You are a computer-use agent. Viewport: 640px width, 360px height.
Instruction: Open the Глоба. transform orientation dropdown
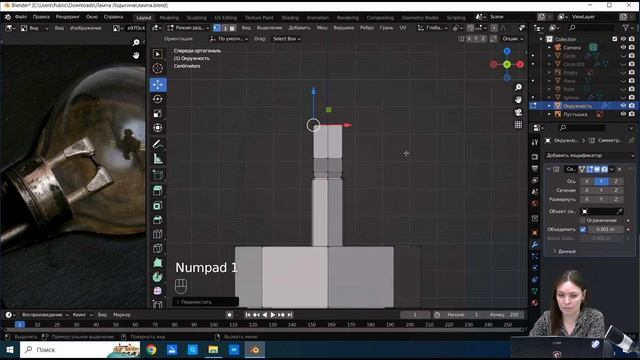[x=432, y=28]
